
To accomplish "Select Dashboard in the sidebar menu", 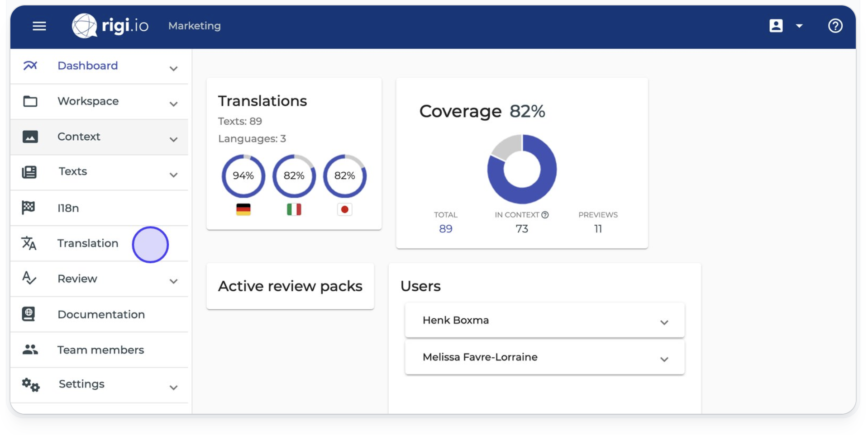I will 87,66.
